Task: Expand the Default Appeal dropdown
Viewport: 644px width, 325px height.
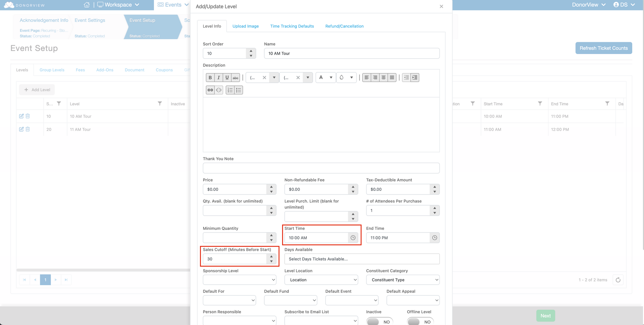Action: [413, 300]
